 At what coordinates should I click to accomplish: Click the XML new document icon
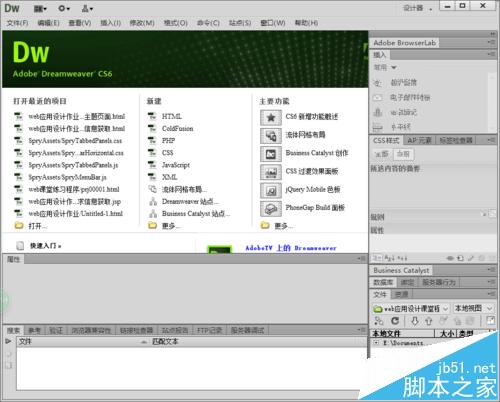pos(152,177)
